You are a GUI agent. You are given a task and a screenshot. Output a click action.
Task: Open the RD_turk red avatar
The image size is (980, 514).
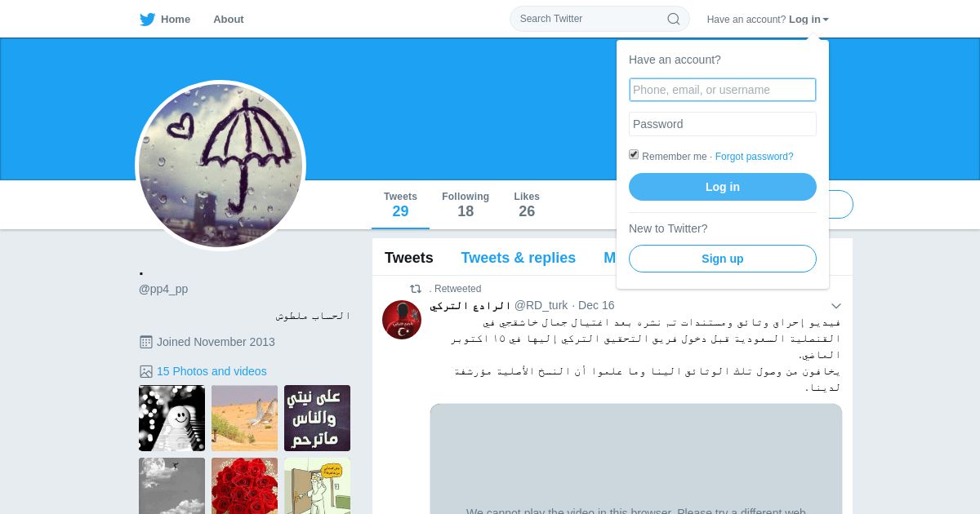click(402, 320)
